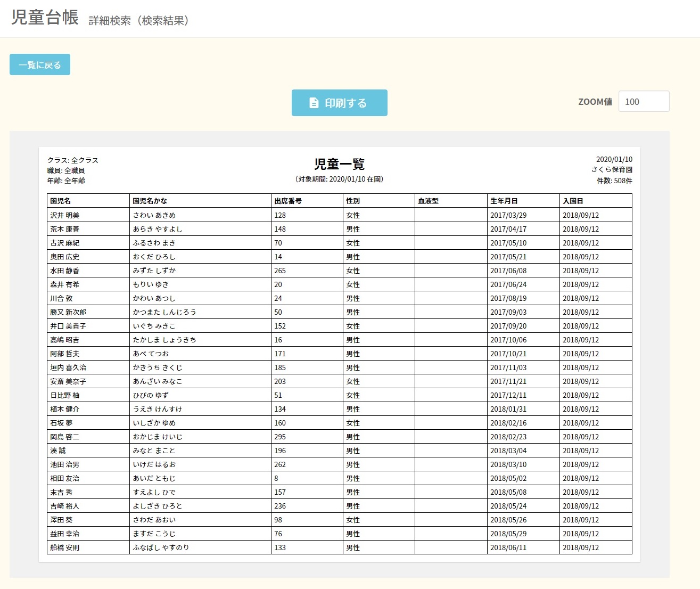Viewport: 700px width, 589px height.
Task: Click the kana ふなばし やすのり
Action: pyautogui.click(x=161, y=547)
